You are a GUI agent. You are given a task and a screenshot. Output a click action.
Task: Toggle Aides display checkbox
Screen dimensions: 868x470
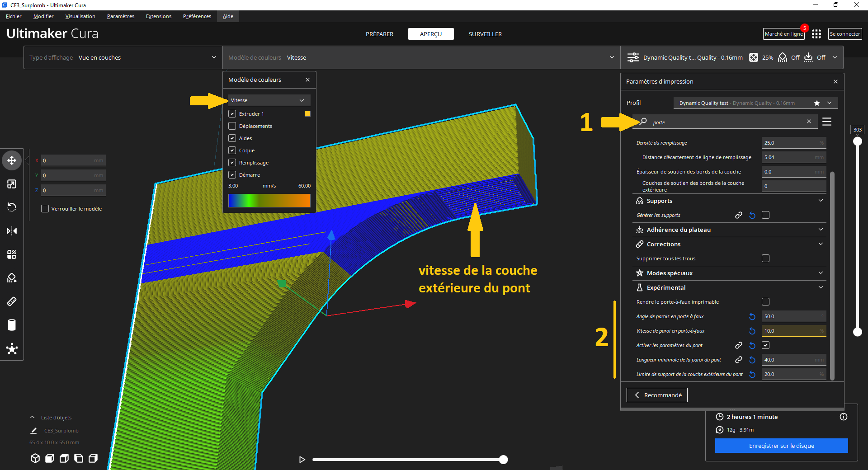pyautogui.click(x=232, y=138)
